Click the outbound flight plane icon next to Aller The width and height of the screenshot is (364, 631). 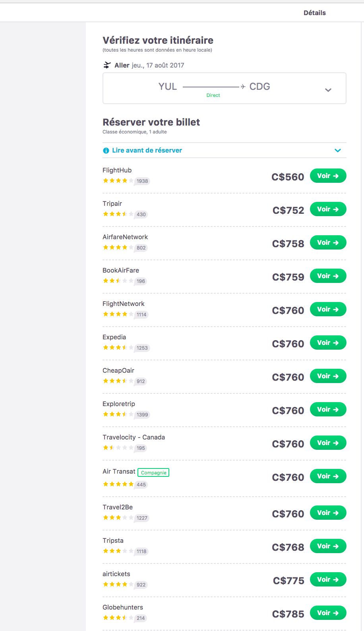coord(107,65)
